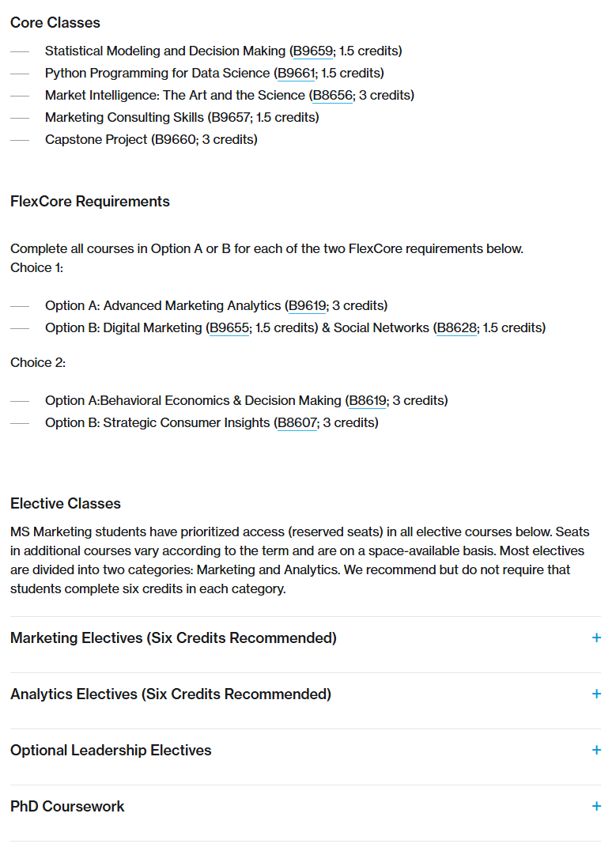The height and width of the screenshot is (855, 616).
Task: Follow the B8656 Market Intelligence course link
Action: click(332, 96)
